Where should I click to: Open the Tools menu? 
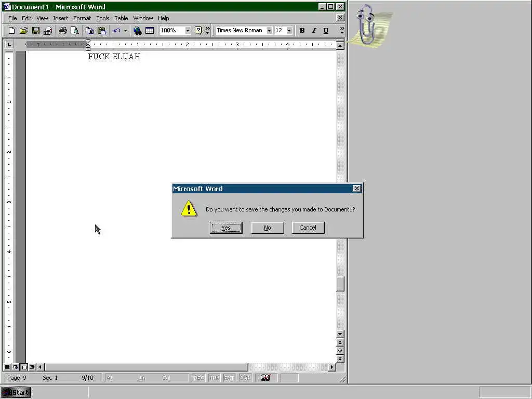click(103, 18)
